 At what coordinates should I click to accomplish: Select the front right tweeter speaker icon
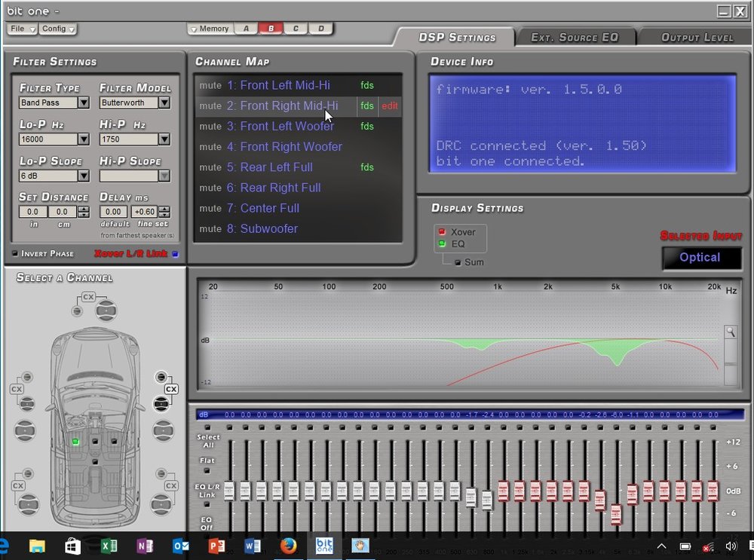(161, 376)
